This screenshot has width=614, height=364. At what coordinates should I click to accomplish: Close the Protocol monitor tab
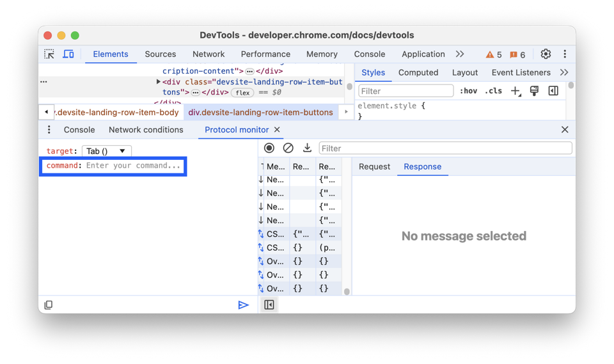point(277,130)
